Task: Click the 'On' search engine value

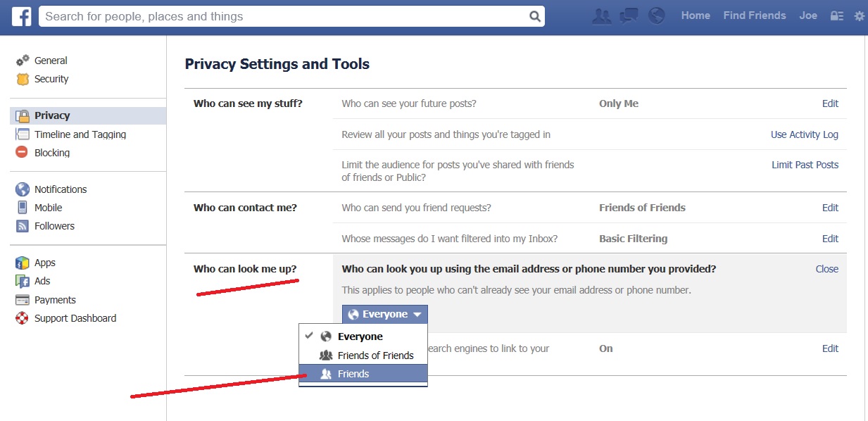Action: point(606,348)
